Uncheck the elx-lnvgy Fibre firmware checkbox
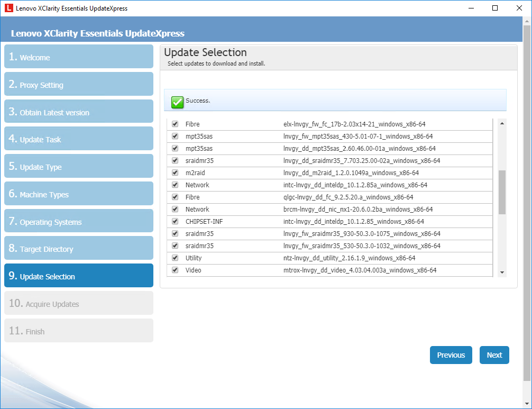Image resolution: width=532 pixels, height=409 pixels. pyautogui.click(x=175, y=124)
